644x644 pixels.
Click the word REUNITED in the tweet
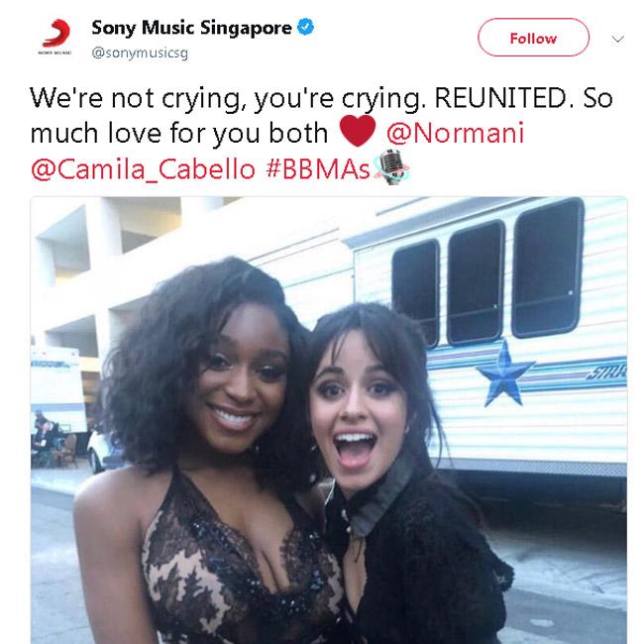click(x=500, y=98)
